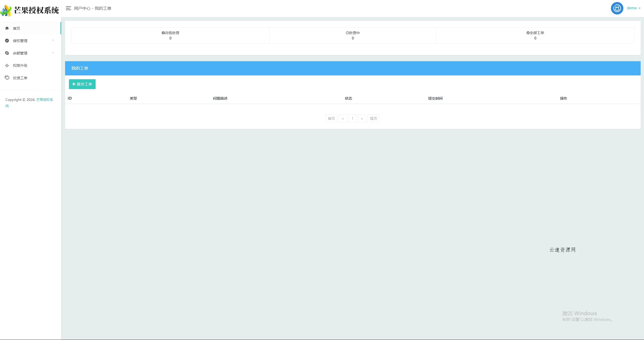Click the 反馈工单 chat bubble icon
Image resolution: width=644 pixels, height=340 pixels.
coord(7,78)
